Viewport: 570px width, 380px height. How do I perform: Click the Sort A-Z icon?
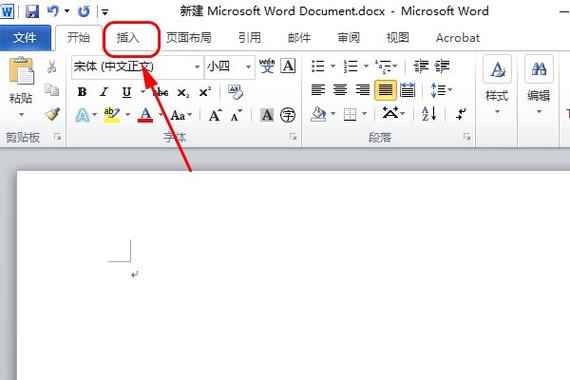pos(429,113)
